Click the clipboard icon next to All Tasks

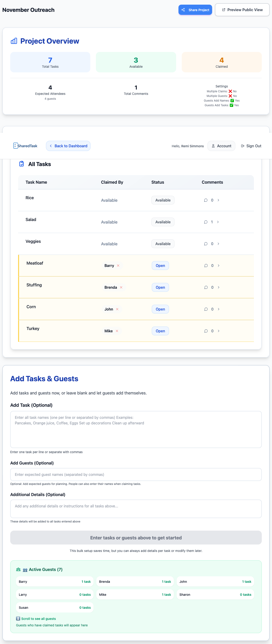tap(22, 164)
